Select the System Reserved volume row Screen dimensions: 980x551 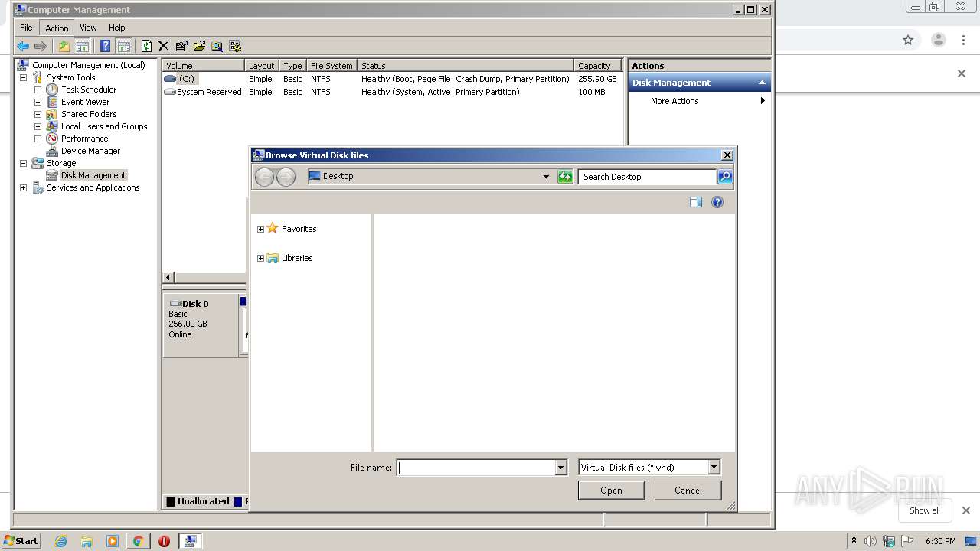(x=391, y=92)
